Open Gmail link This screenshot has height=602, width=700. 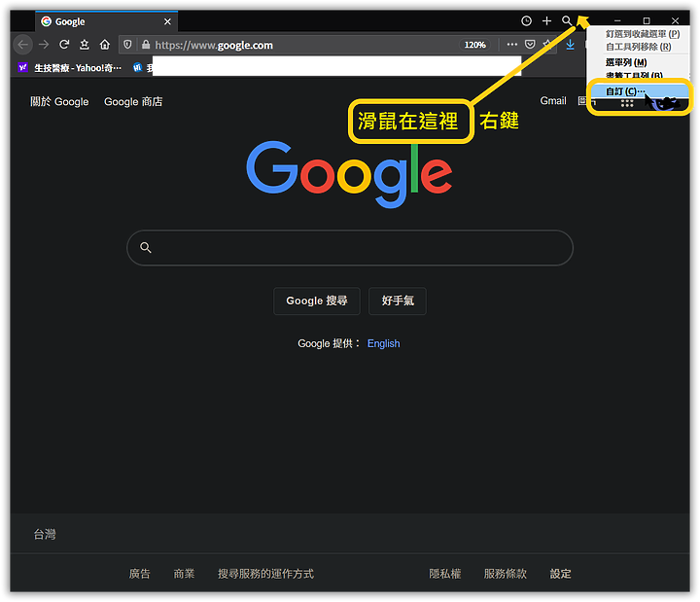(x=552, y=101)
